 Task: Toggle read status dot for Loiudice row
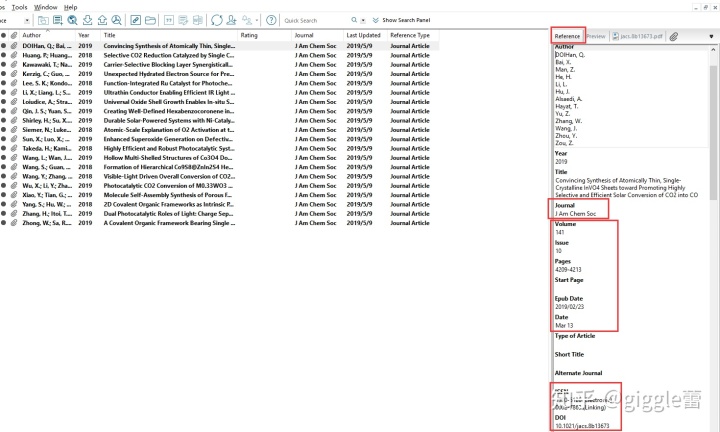[x=4, y=102]
